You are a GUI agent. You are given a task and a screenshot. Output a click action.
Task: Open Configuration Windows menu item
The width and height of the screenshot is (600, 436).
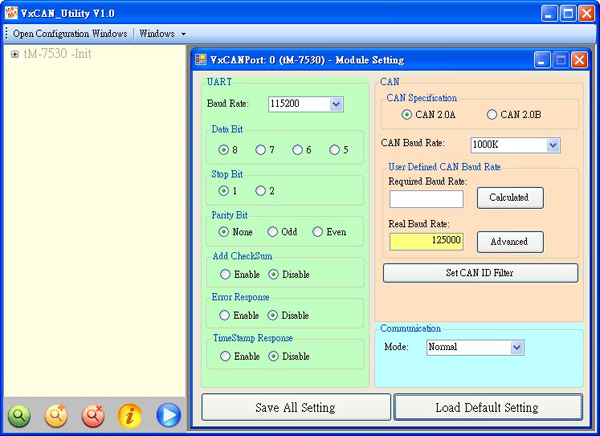(x=70, y=34)
